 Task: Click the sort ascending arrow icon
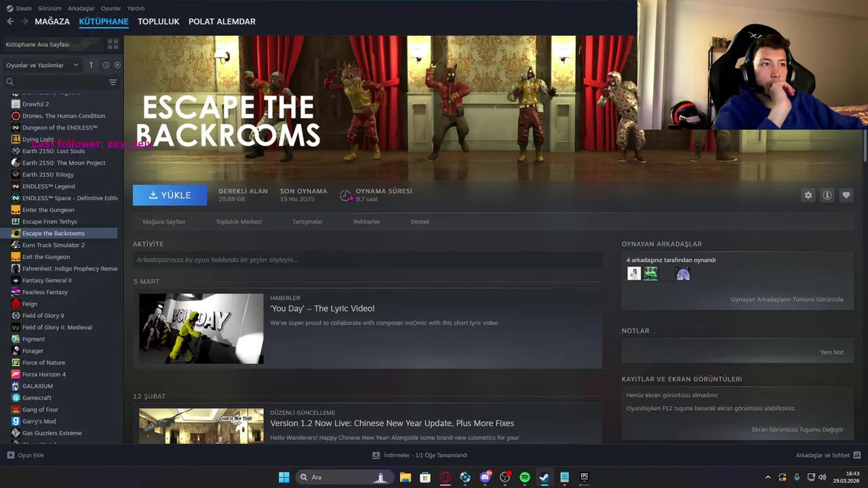tap(92, 65)
